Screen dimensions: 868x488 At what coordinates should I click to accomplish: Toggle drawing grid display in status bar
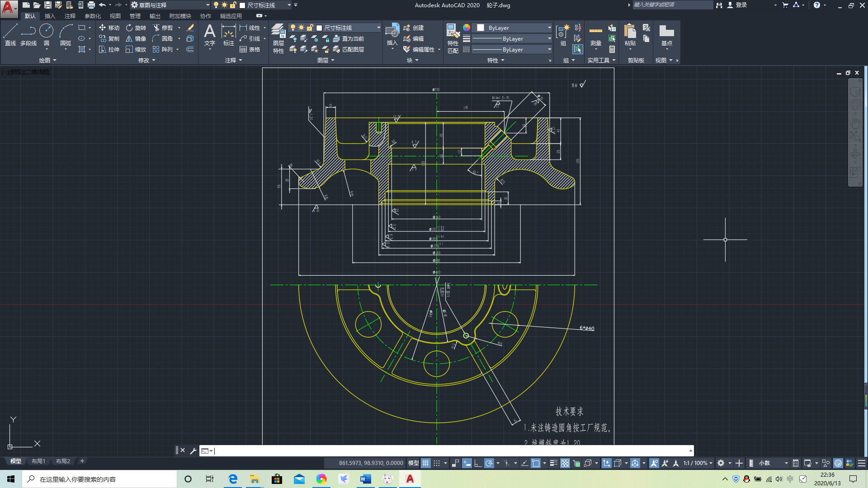click(x=426, y=463)
